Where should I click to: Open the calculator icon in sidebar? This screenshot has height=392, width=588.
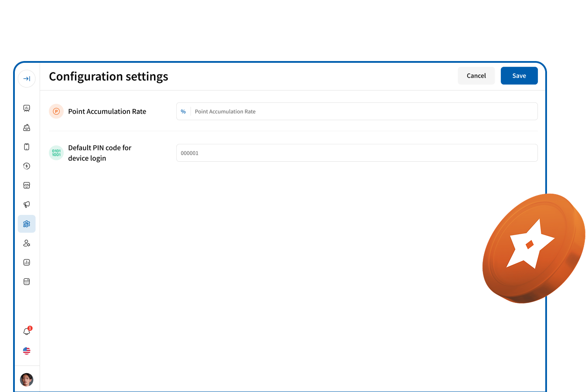tap(27, 282)
